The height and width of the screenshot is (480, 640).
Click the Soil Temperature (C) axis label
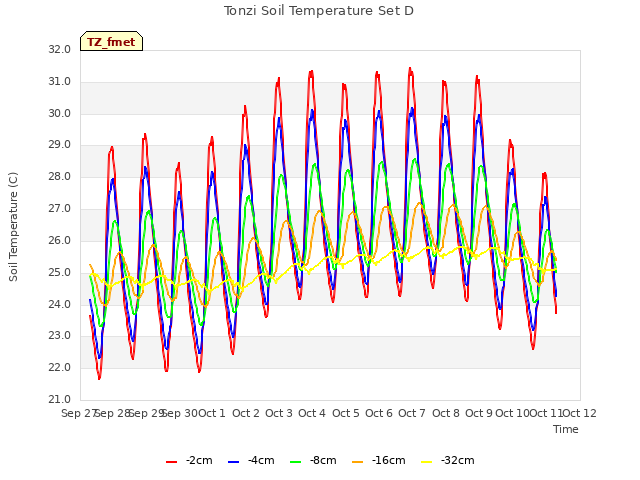pos(13,227)
